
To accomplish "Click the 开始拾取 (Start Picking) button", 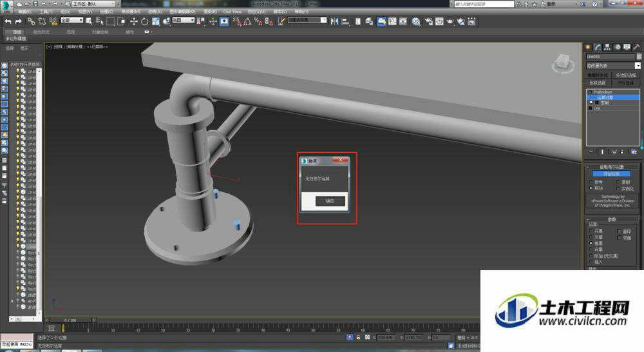I will pyautogui.click(x=612, y=174).
